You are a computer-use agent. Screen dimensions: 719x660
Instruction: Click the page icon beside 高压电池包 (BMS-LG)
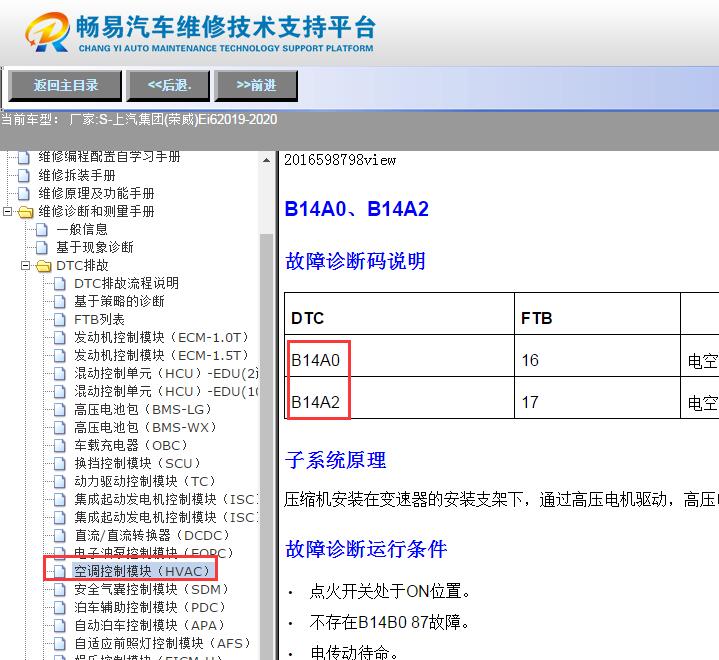[60, 410]
